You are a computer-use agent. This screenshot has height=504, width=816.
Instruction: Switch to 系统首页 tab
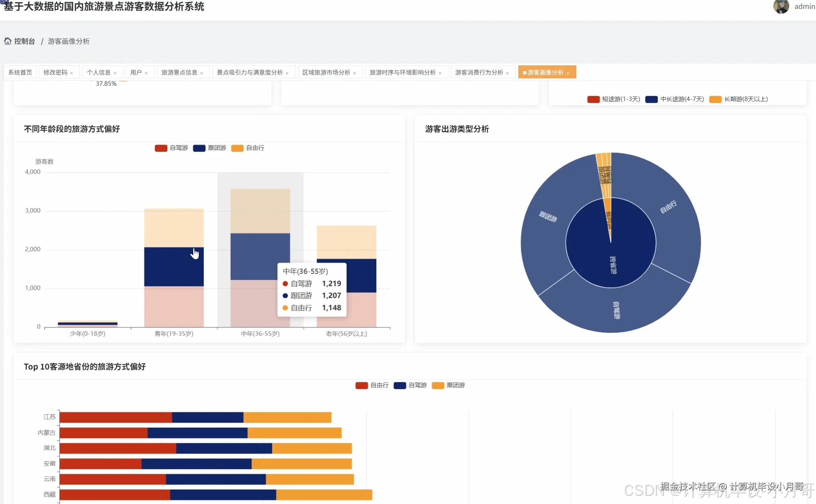(x=20, y=72)
